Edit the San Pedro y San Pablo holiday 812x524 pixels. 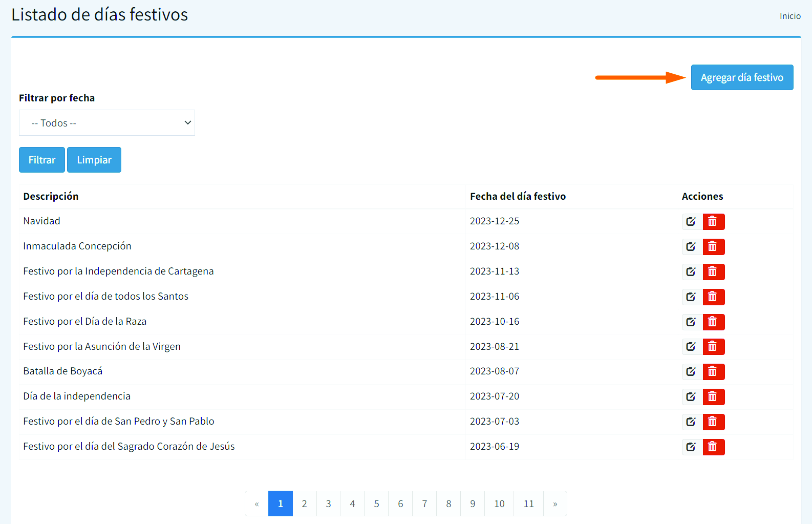[692, 422]
